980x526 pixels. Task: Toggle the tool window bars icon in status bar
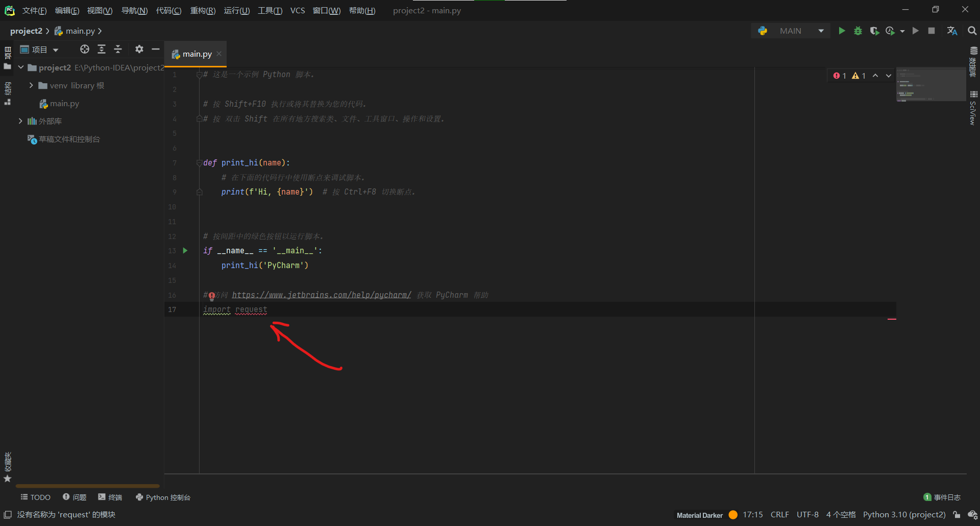coord(8,515)
